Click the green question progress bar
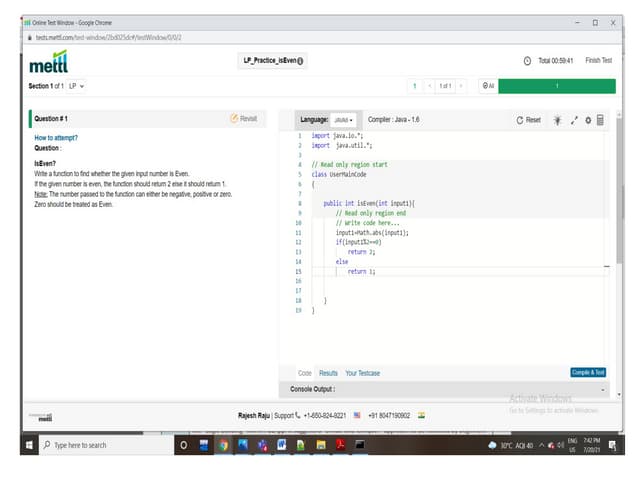Screen dimensions: 640x480 (557, 86)
